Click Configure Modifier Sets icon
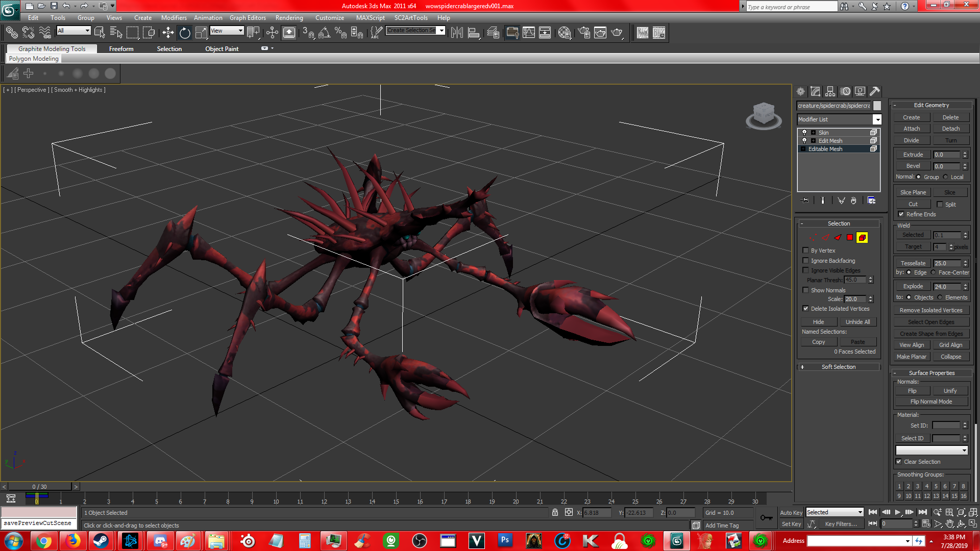Screen dimensions: 980x551 [871, 201]
